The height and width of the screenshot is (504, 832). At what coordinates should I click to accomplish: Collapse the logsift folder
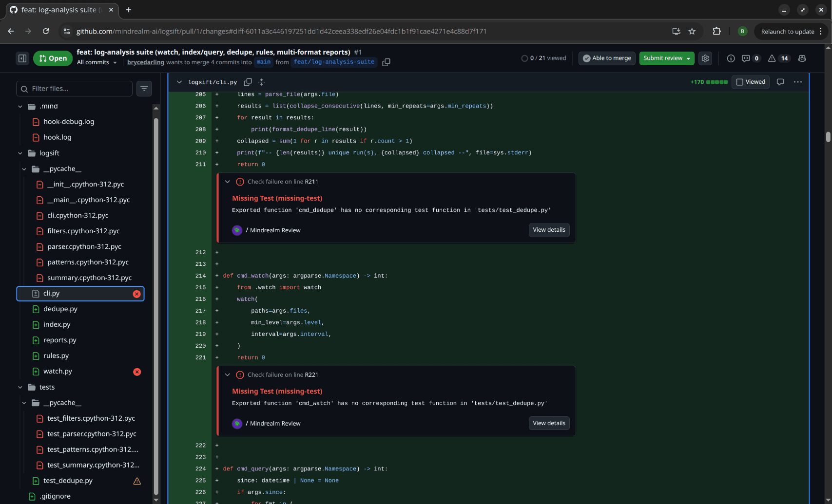point(20,153)
